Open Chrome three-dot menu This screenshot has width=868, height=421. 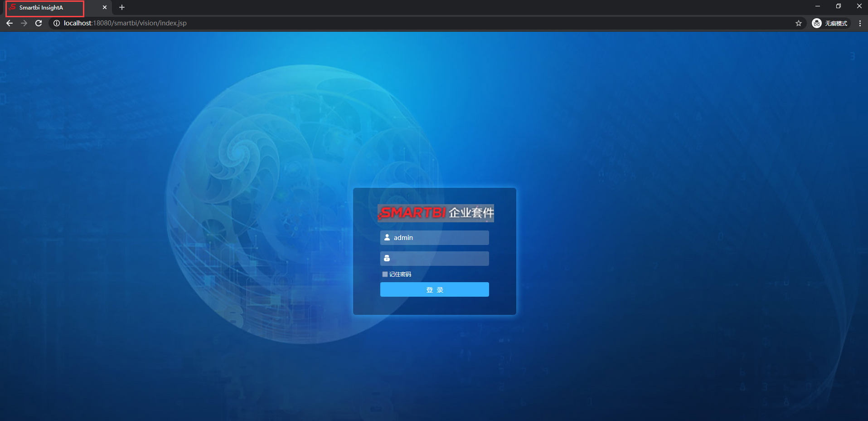860,23
